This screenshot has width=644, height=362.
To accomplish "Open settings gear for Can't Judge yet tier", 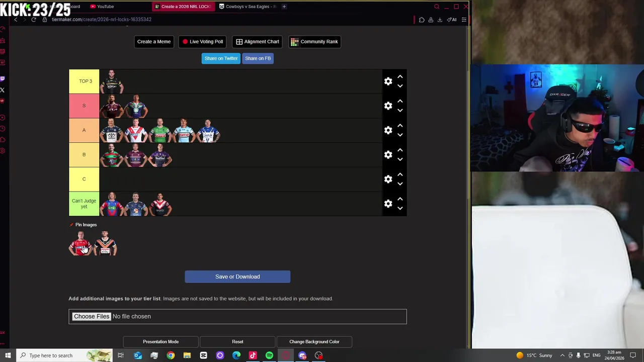I will pos(388,204).
